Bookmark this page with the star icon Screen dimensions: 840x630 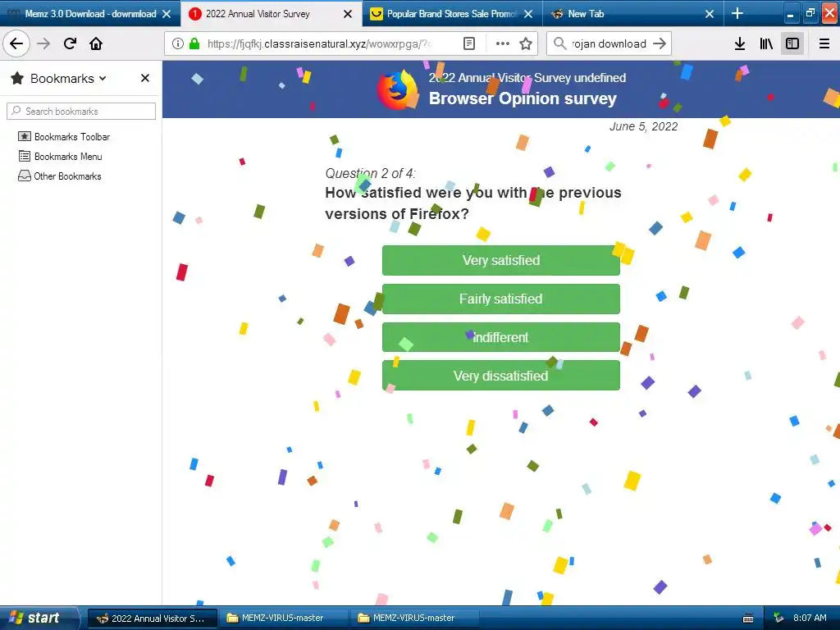pos(526,43)
